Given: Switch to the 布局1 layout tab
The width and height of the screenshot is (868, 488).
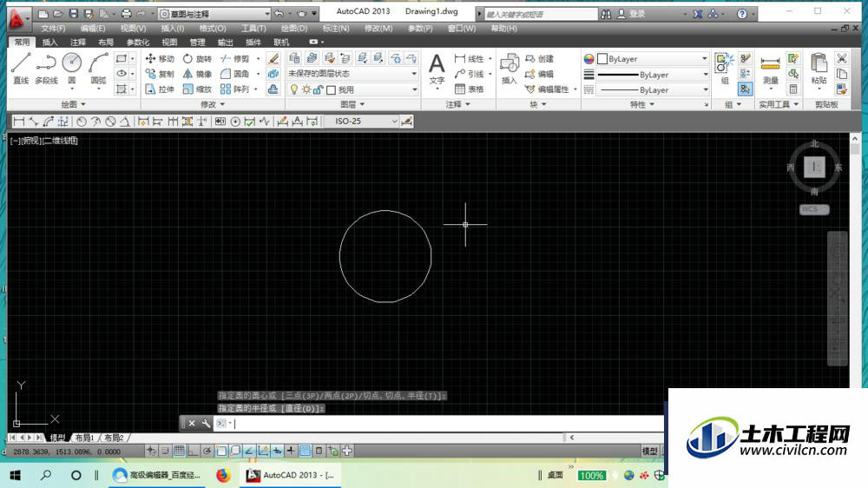Looking at the screenshot, I should (85, 438).
